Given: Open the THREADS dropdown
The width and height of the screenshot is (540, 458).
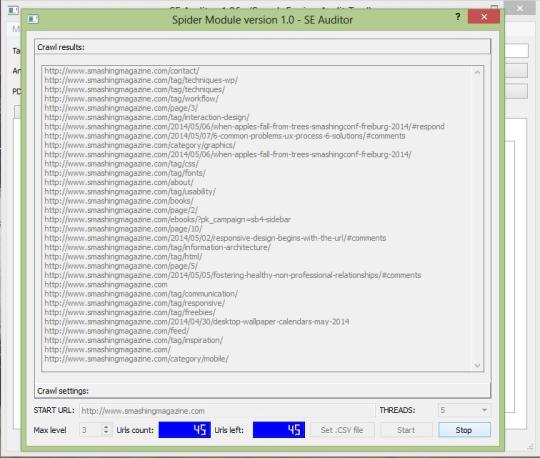Looking at the screenshot, I should point(464,410).
